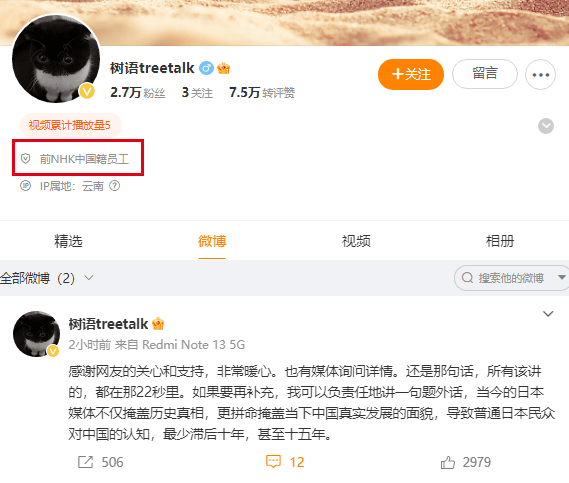Expand profile details with the gray chevron
Viewport: 569px width, 483px height.
tap(545, 126)
